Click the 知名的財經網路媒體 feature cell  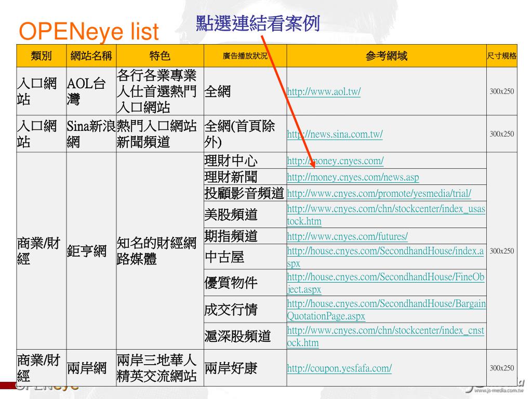coord(160,251)
